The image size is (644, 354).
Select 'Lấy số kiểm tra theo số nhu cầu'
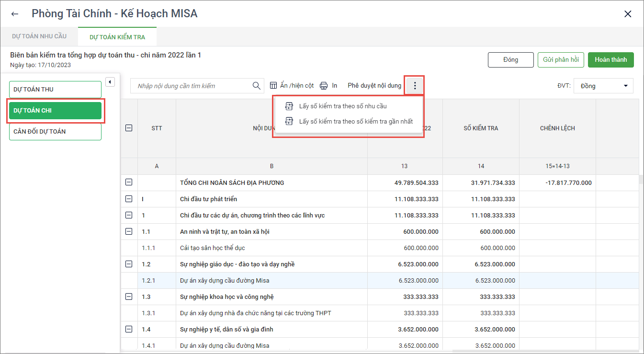pos(342,106)
